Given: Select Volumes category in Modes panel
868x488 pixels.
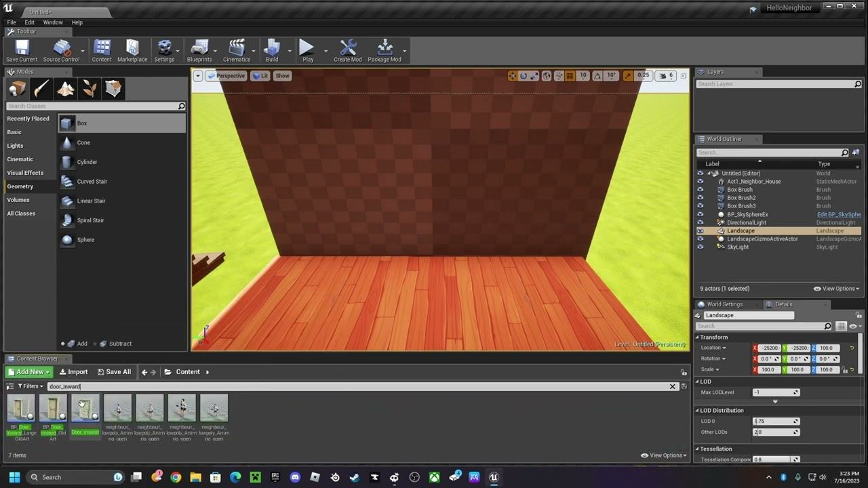Looking at the screenshot, I should pos(18,200).
